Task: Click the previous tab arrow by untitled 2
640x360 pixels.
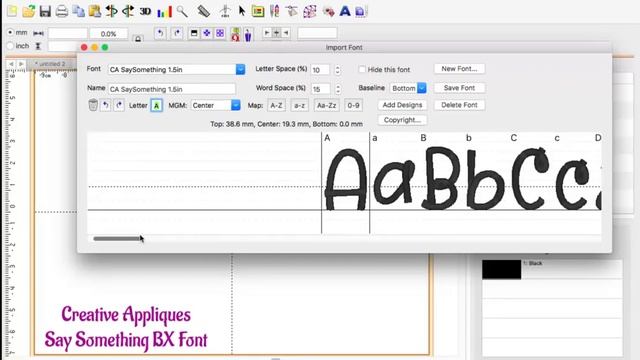Action: click(11, 64)
